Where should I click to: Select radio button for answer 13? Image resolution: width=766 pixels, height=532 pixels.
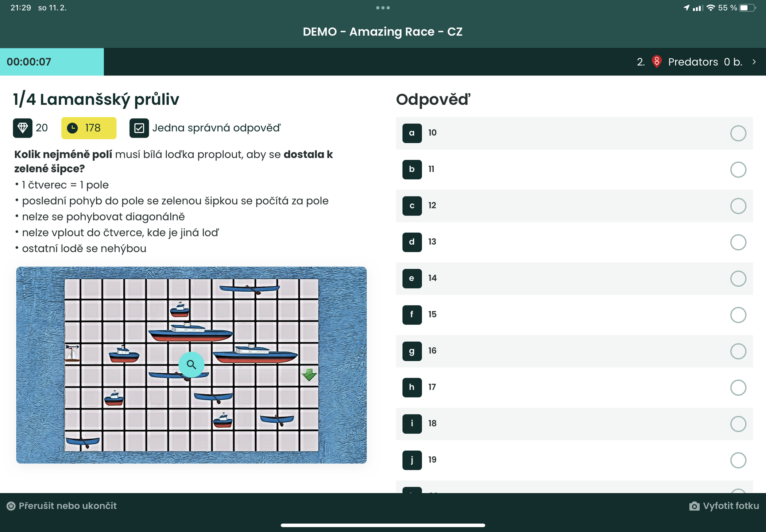tap(738, 242)
